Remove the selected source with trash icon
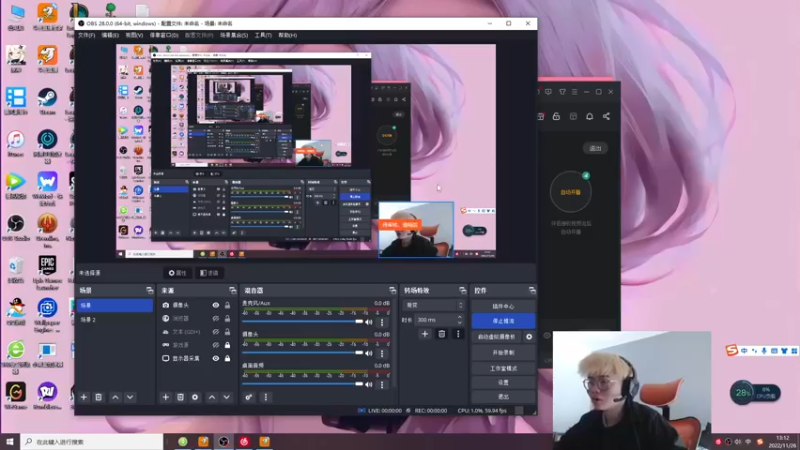 point(180,397)
